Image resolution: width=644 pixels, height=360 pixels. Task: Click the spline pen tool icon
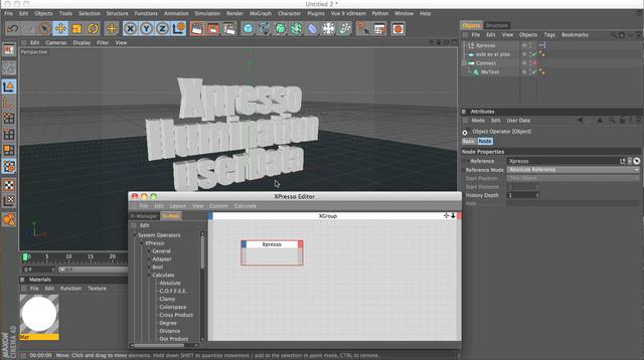264,28
